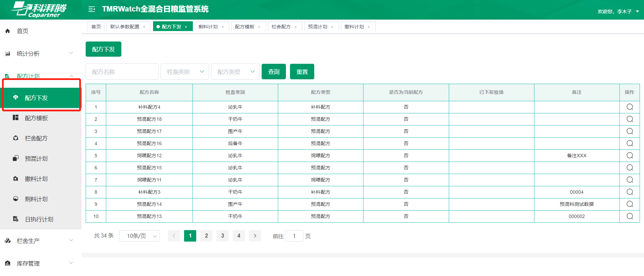
Task: Click the magnifier icon for 预混配方13 row
Action: [x=630, y=216]
